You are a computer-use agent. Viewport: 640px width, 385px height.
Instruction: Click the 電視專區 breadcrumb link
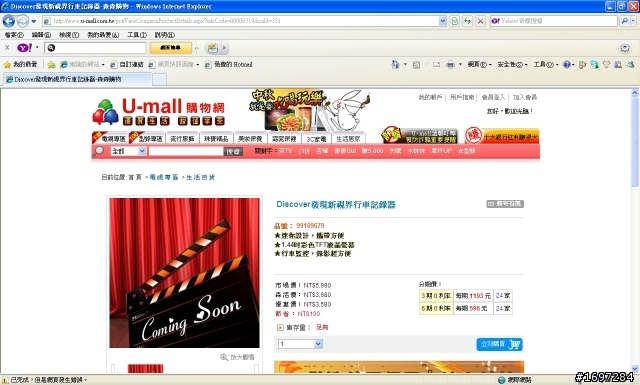[x=164, y=177]
